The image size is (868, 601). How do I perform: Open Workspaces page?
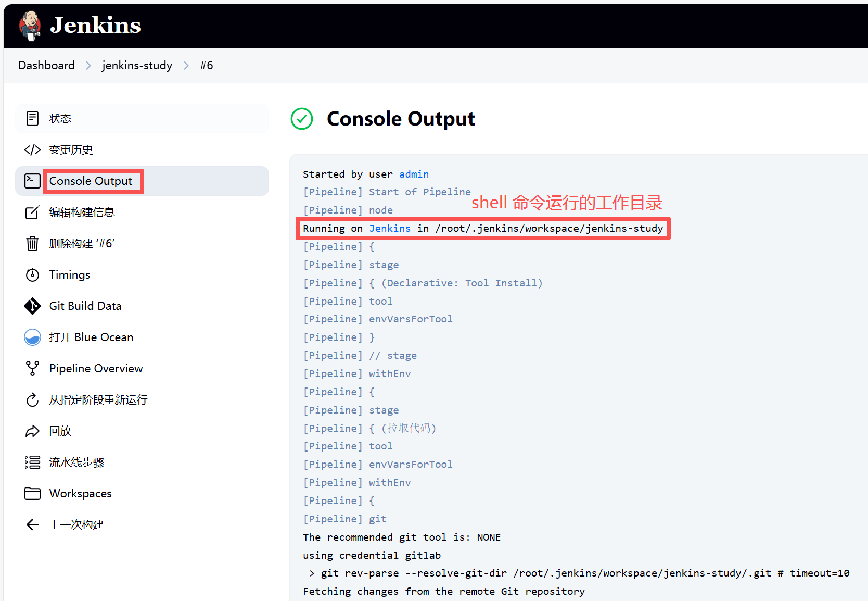pos(142,493)
